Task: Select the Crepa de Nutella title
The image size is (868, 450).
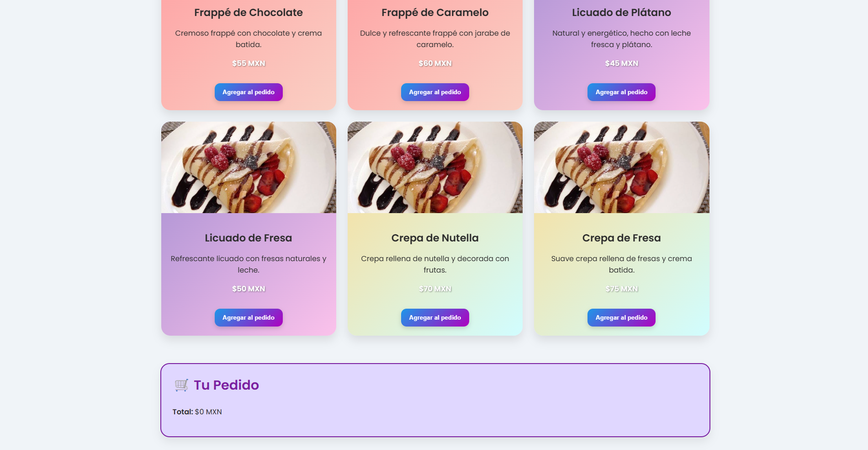Action: [x=435, y=238]
